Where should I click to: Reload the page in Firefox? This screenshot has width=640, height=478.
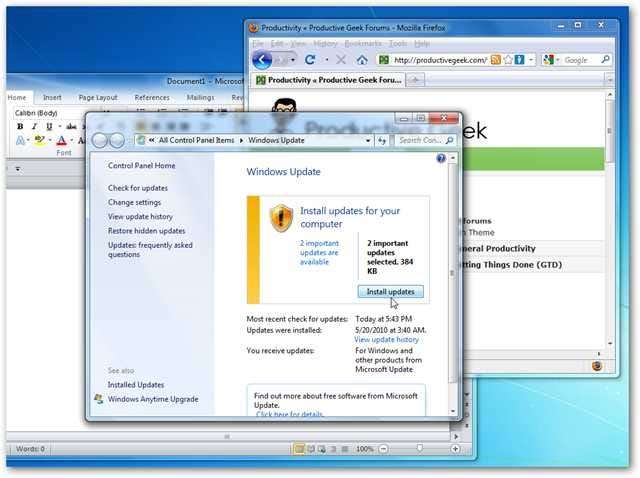tap(310, 60)
